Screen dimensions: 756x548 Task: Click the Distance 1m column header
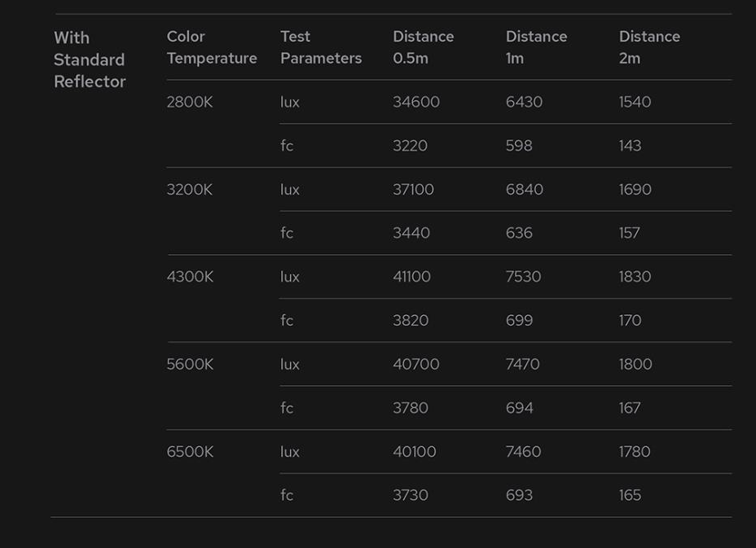(536, 47)
